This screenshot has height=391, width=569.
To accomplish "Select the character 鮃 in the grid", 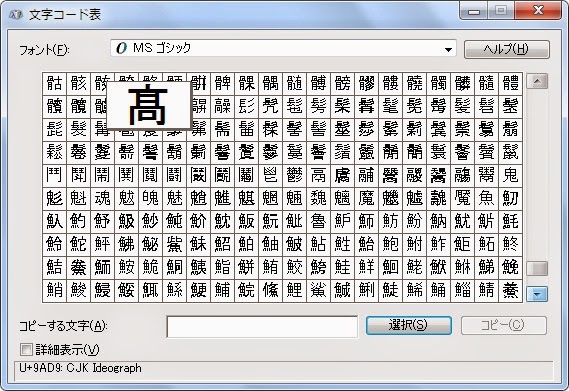I will 102,244.
